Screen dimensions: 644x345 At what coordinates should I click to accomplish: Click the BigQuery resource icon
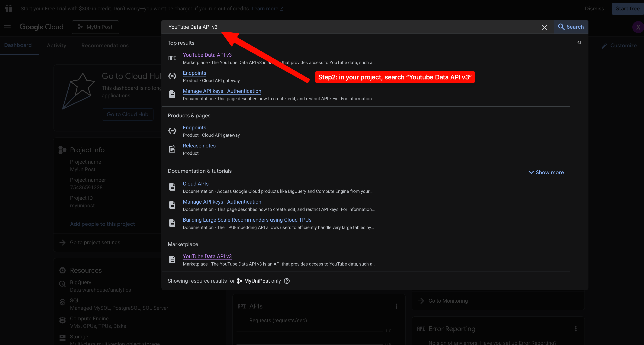coord(62,284)
